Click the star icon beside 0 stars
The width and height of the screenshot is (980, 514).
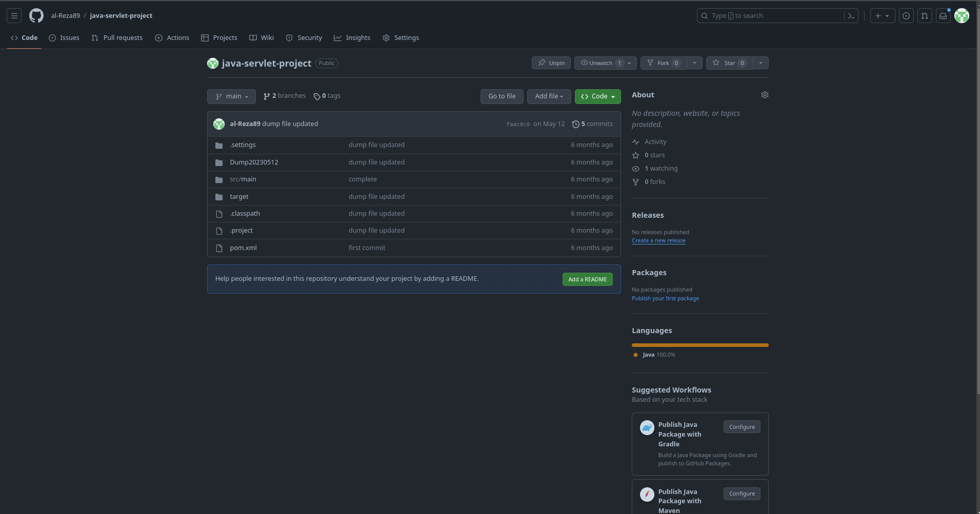coord(636,155)
